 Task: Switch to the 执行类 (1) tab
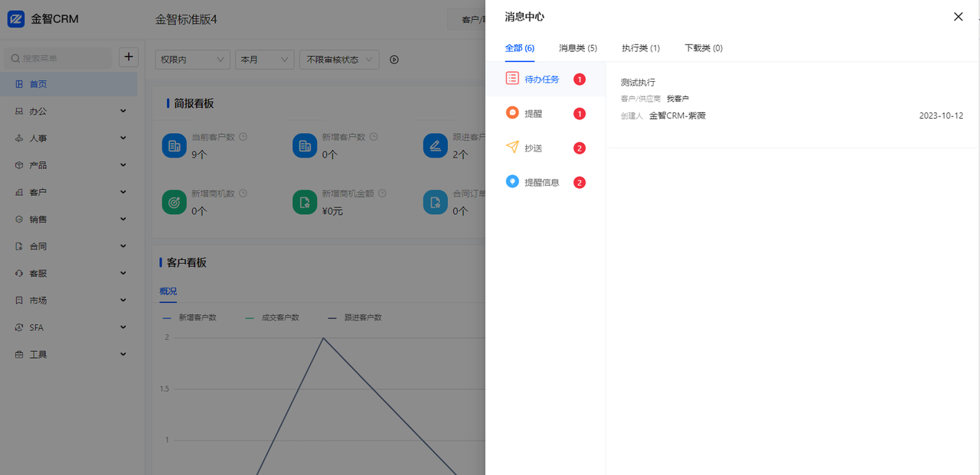(641, 48)
